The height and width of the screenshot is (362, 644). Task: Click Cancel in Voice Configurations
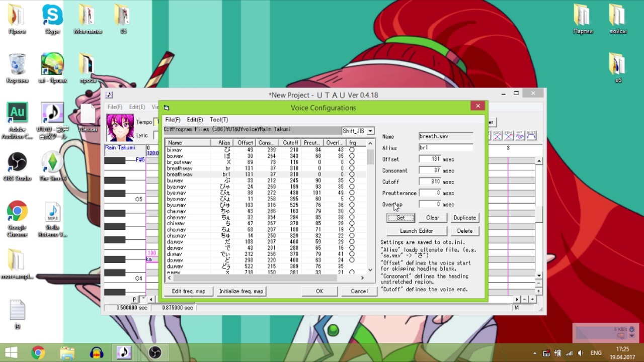[x=359, y=291]
